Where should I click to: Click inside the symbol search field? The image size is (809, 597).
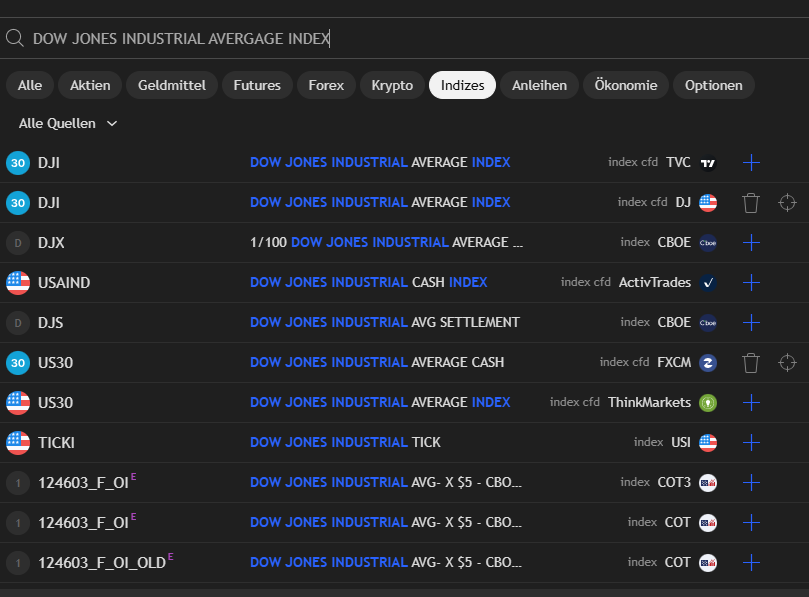pyautogui.click(x=400, y=39)
